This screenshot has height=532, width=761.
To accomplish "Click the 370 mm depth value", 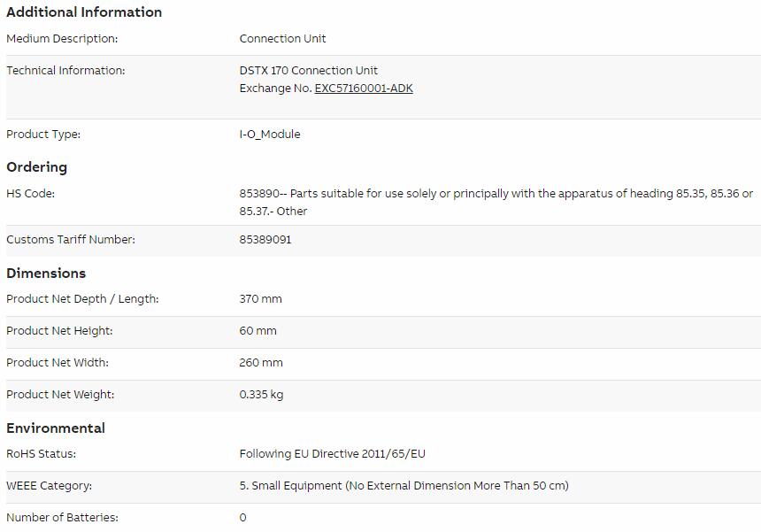I will (260, 298).
